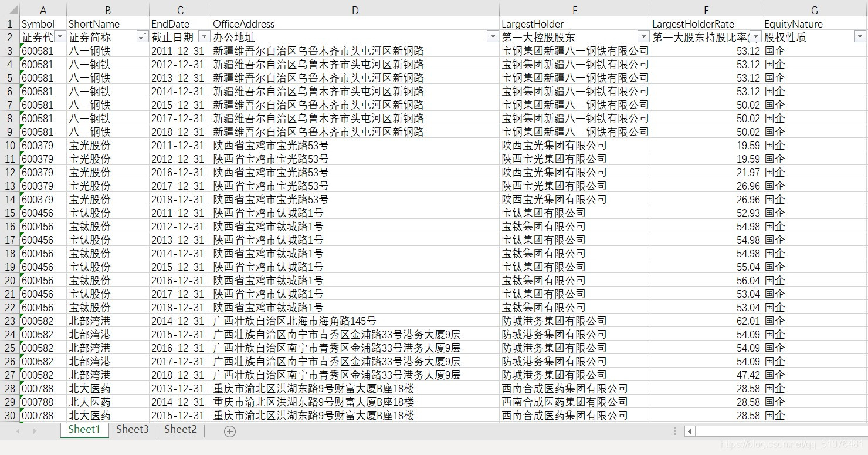Select 广西壮族自治区北海市海角路145号 address cell
The image size is (868, 455).
355,321
